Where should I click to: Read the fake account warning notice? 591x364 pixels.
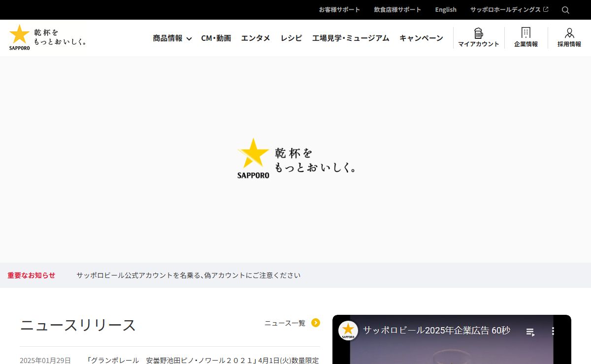coord(188,275)
